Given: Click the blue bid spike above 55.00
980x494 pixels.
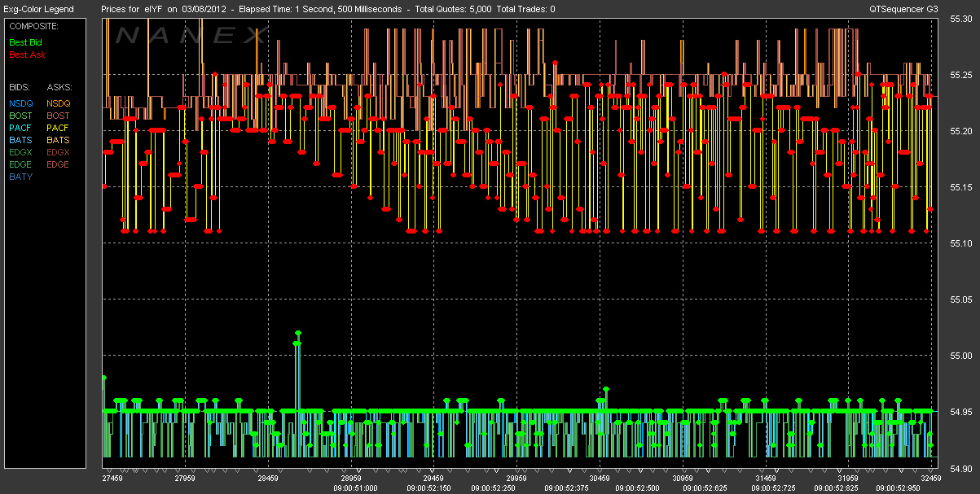Looking at the screenshot, I should point(297,370).
